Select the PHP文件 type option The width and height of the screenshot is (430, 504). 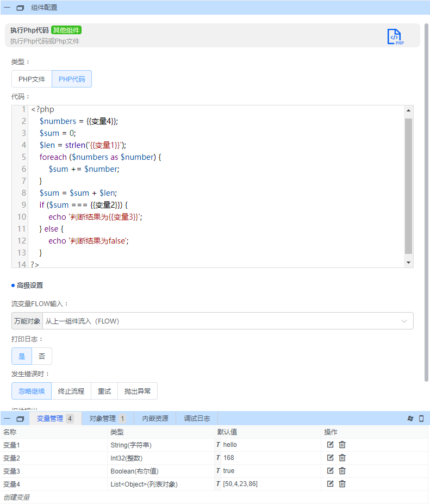32,79
